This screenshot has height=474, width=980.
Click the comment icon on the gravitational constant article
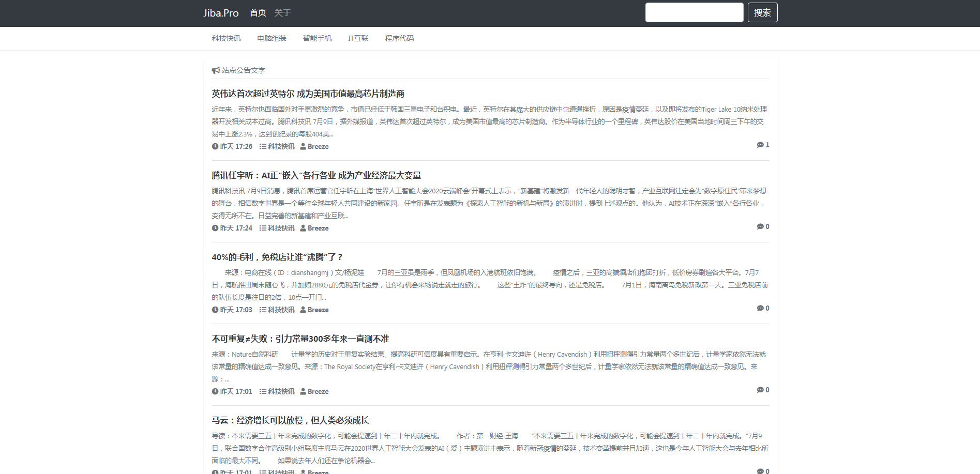[x=760, y=390]
